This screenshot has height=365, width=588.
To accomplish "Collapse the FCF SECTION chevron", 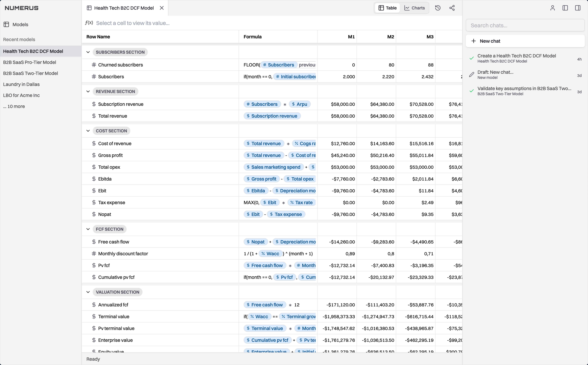I will (x=88, y=229).
